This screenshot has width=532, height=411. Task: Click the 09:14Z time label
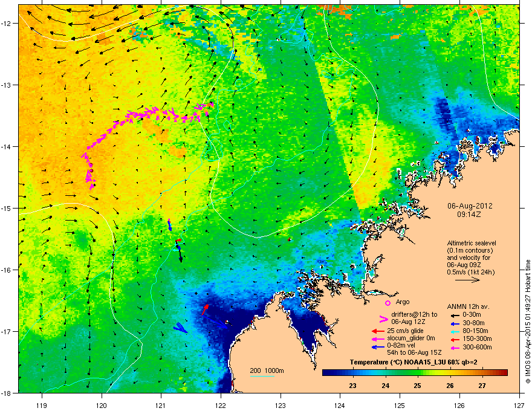(x=469, y=215)
